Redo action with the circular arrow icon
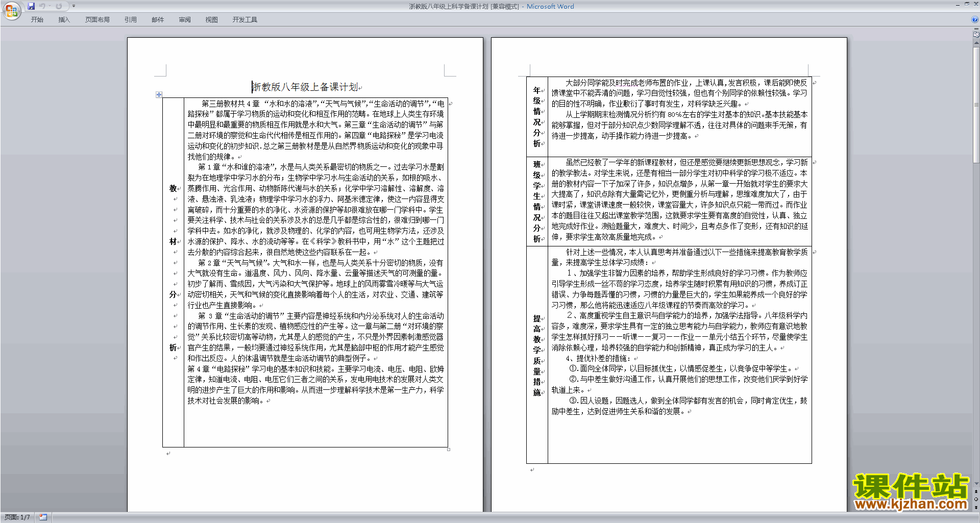The image size is (980, 523). 59,6
